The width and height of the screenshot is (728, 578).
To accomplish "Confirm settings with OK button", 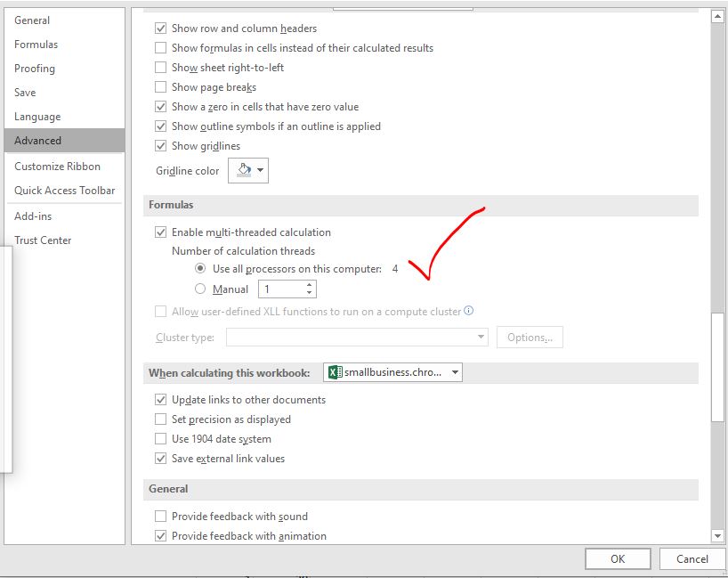I will [618, 558].
